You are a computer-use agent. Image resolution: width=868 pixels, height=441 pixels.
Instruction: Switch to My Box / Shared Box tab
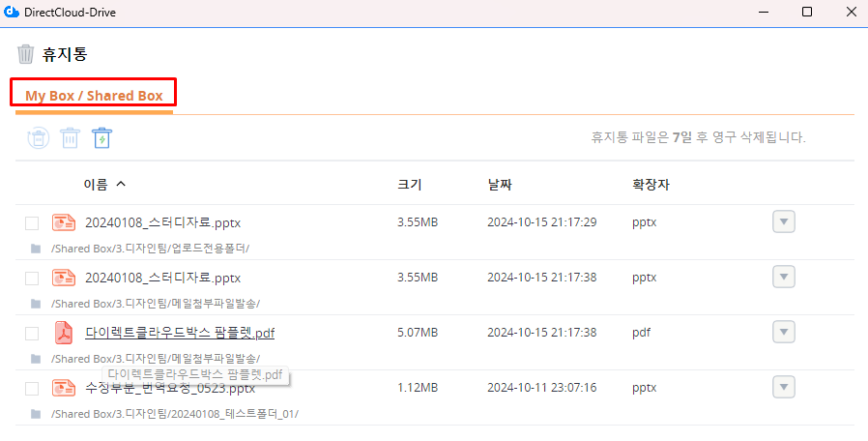[94, 96]
